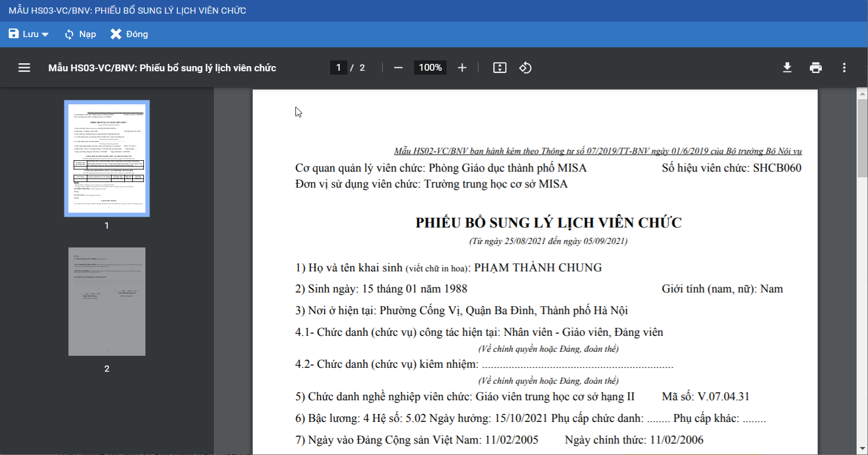Download the PDF file

click(787, 68)
